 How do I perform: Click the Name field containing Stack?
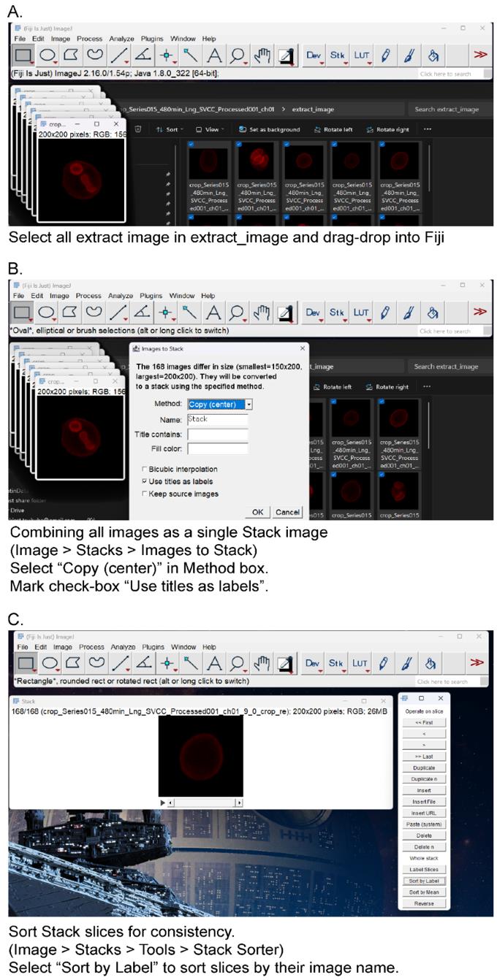coord(217,419)
